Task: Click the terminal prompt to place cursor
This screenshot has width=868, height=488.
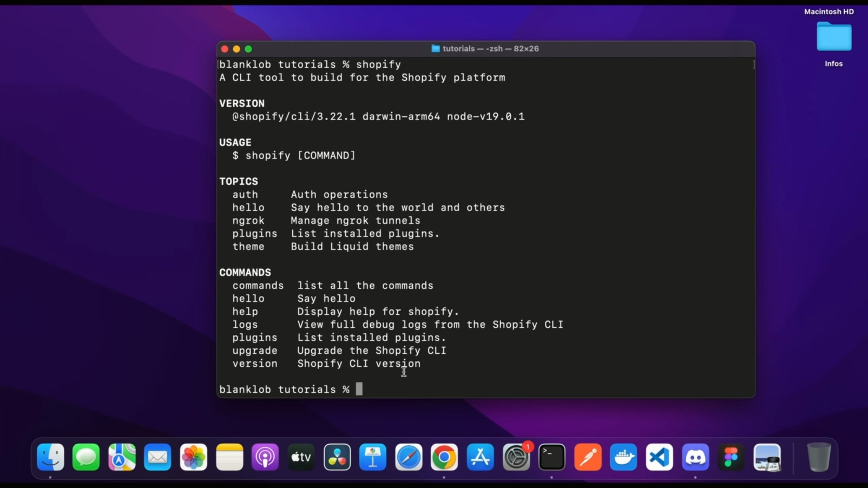Action: [x=360, y=389]
